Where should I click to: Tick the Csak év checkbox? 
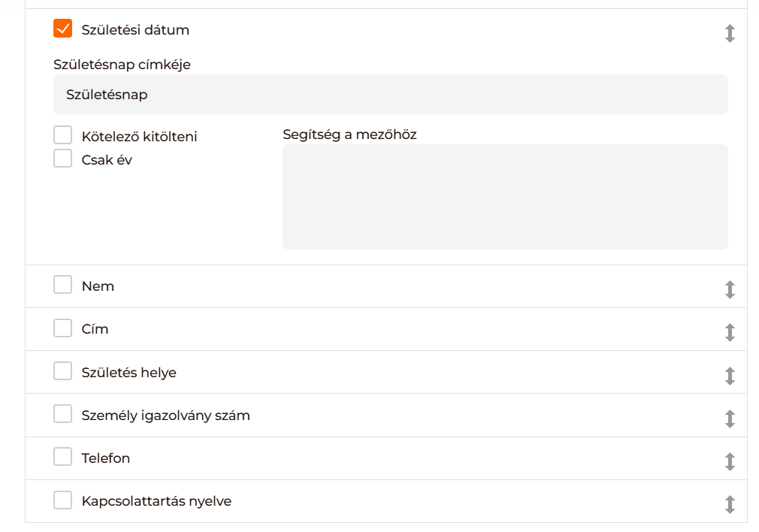coord(63,159)
